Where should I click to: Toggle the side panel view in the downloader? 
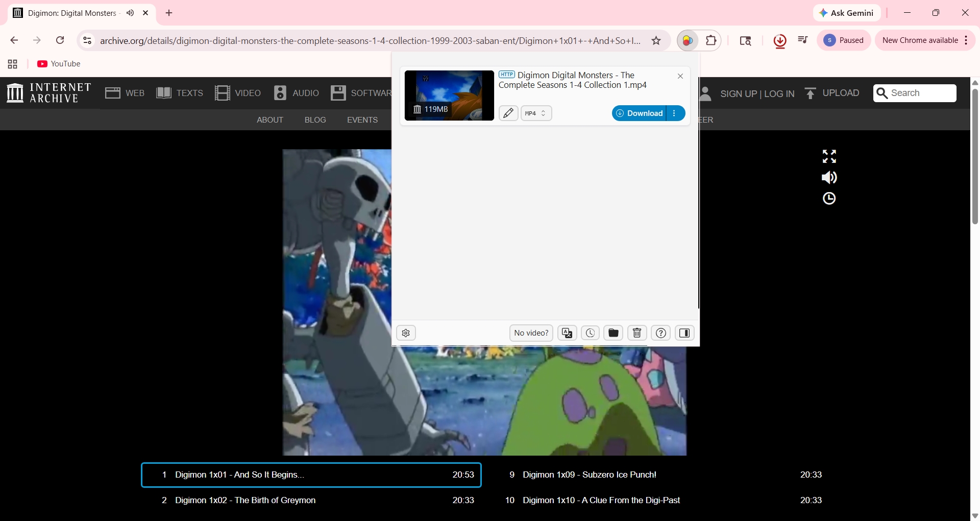coord(684,333)
